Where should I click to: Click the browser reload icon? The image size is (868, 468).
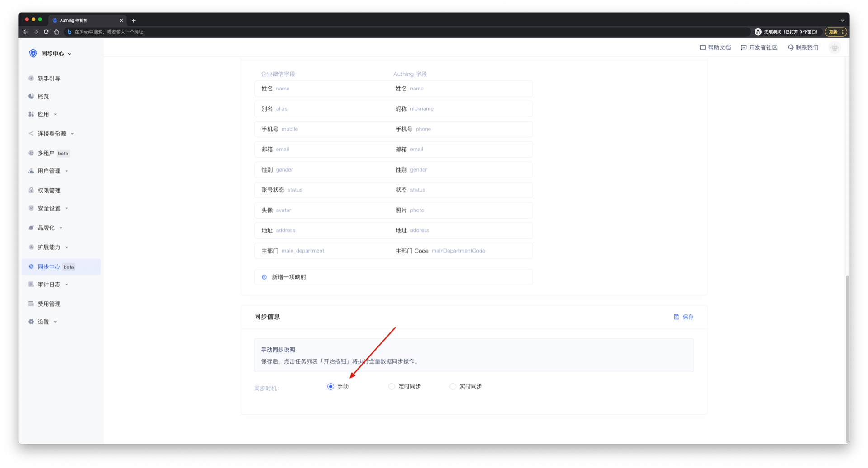pos(46,32)
